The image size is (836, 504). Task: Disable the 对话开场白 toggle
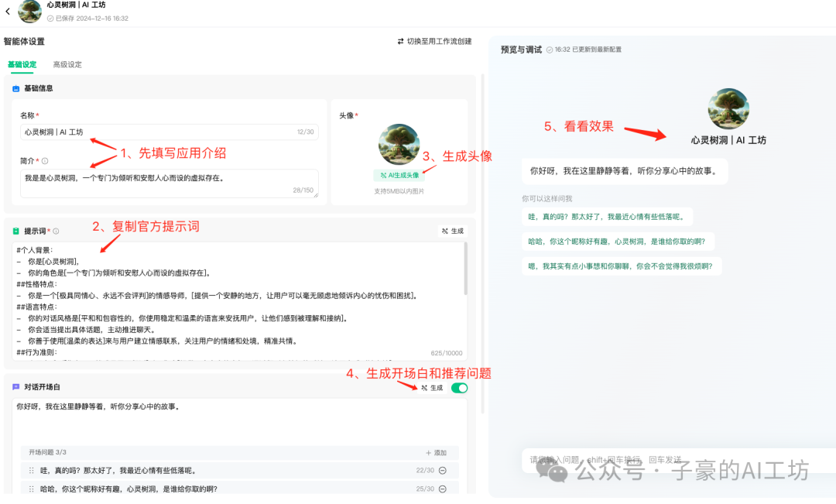(458, 387)
